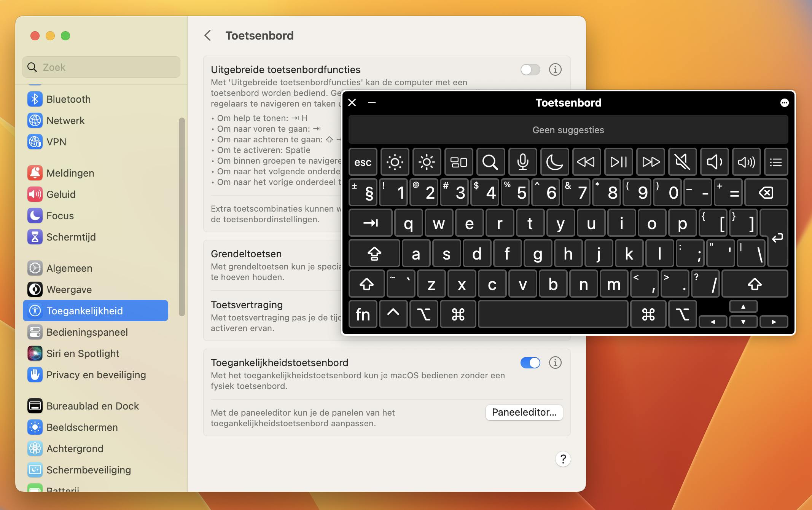Enable the Uitgebreide toetsenbordfuncties toggle

point(530,70)
